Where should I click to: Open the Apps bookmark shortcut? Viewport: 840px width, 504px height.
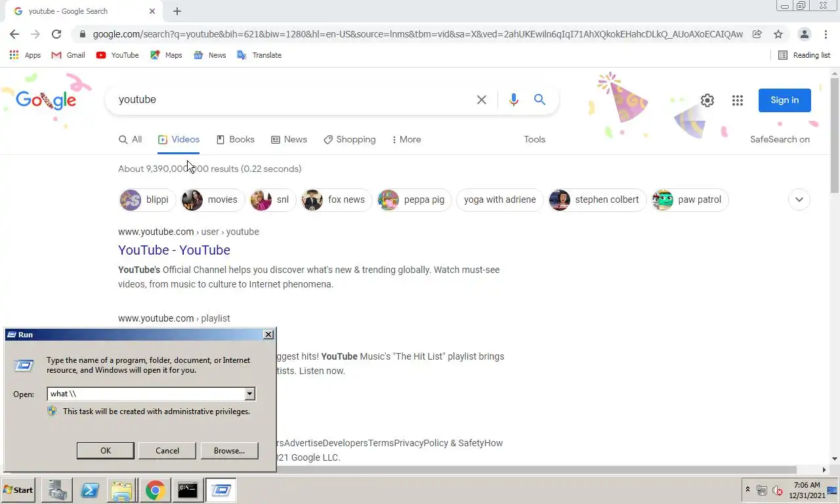(x=25, y=55)
